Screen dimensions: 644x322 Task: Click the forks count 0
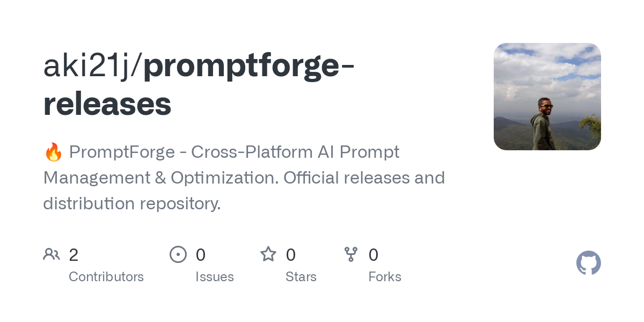coord(374,255)
